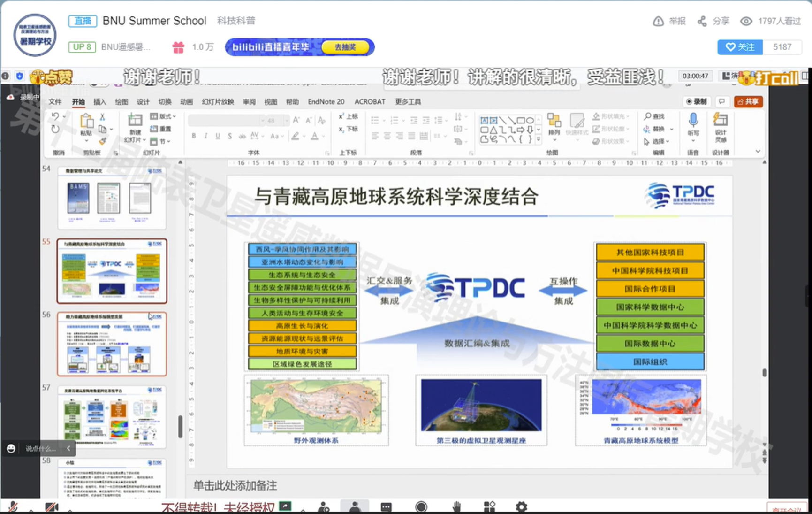The image size is (812, 514).
Task: Toggle Bold text formatting
Action: pos(194,136)
